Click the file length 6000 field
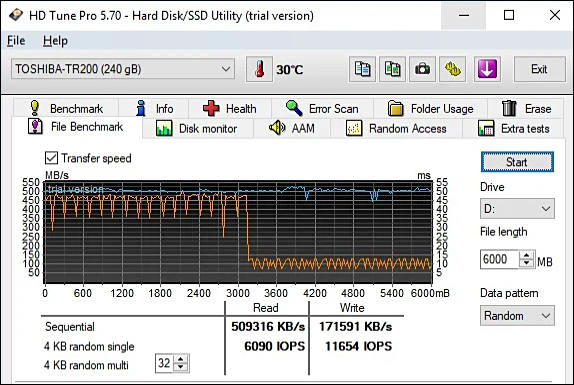This screenshot has height=385, width=574. (499, 259)
